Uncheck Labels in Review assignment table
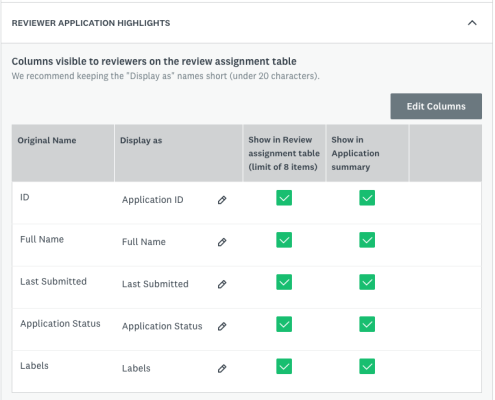Image resolution: width=495 pixels, height=400 pixels. click(284, 366)
